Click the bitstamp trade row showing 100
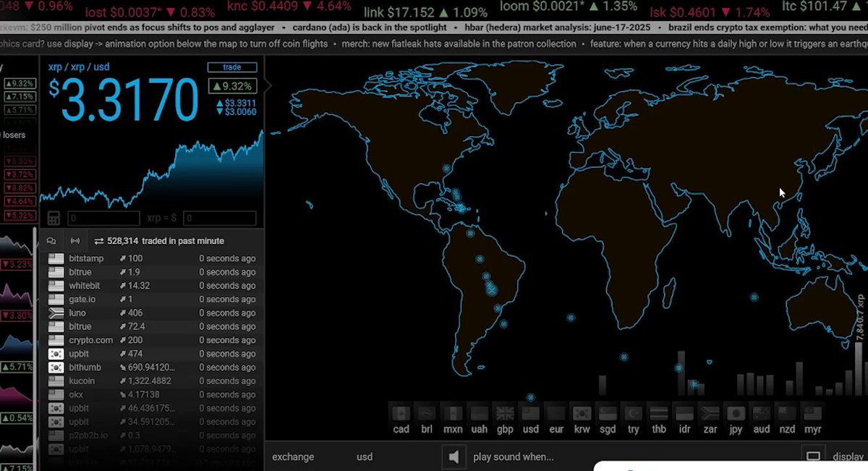This screenshot has width=868, height=471. point(152,258)
